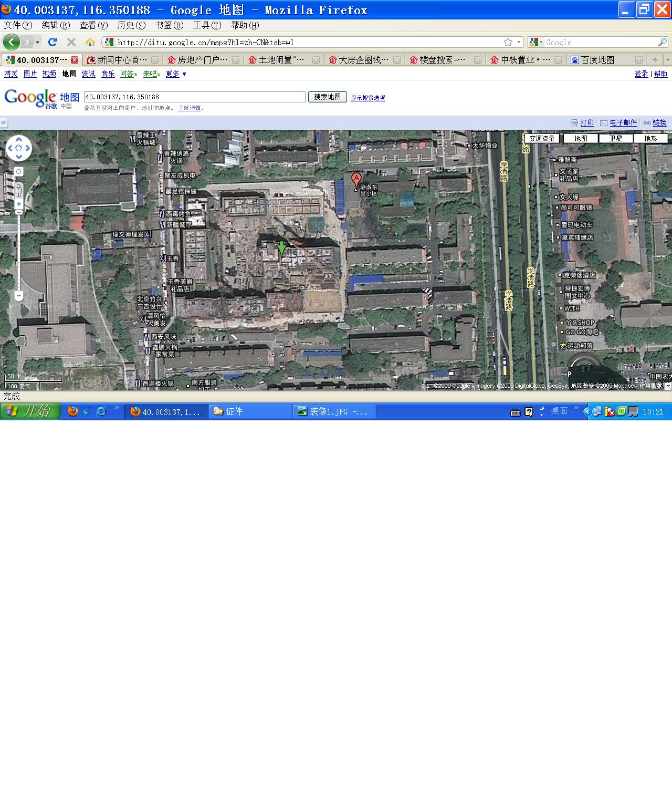Screen dimensions: 672x807
Task: Toggle the 交通流量 traffic layer
Action: pos(542,139)
